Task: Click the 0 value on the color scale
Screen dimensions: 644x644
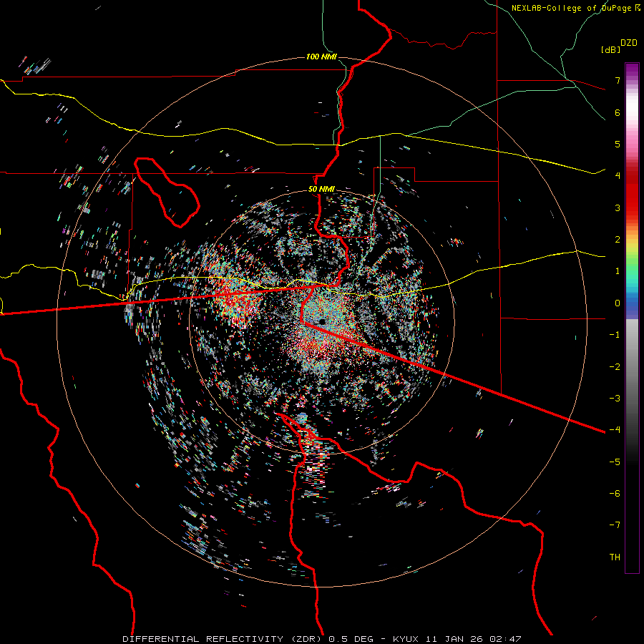Action: (618, 303)
